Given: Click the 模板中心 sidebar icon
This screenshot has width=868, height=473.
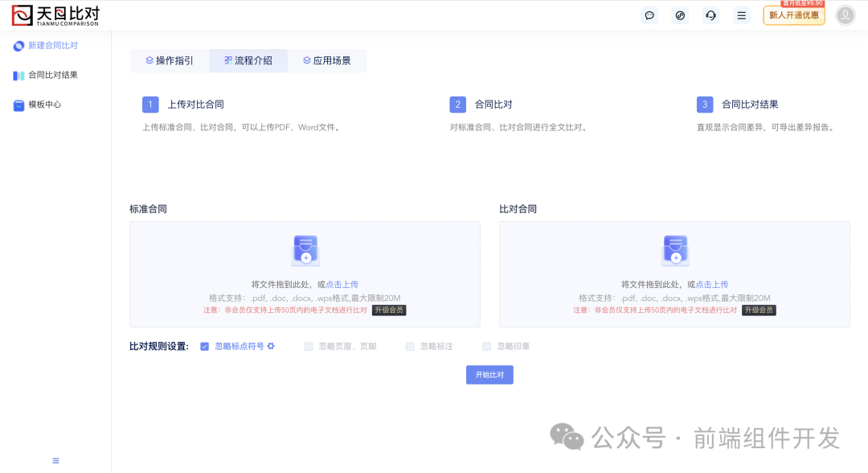Looking at the screenshot, I should 18,105.
